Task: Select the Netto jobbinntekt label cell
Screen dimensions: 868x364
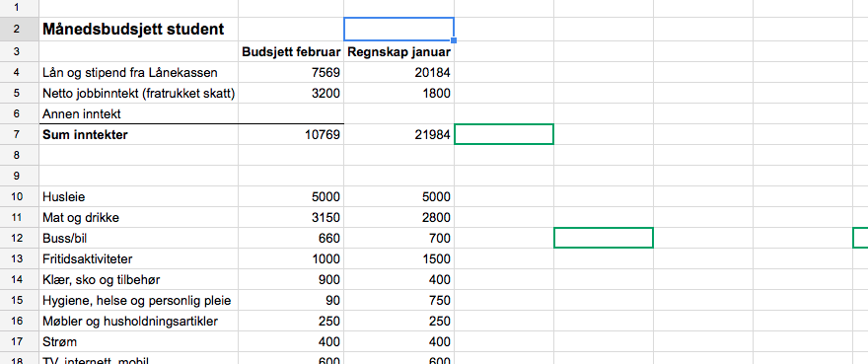Action: click(x=138, y=93)
